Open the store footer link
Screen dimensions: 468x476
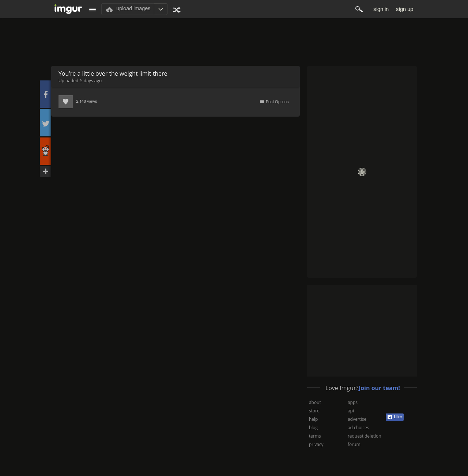[x=314, y=411]
